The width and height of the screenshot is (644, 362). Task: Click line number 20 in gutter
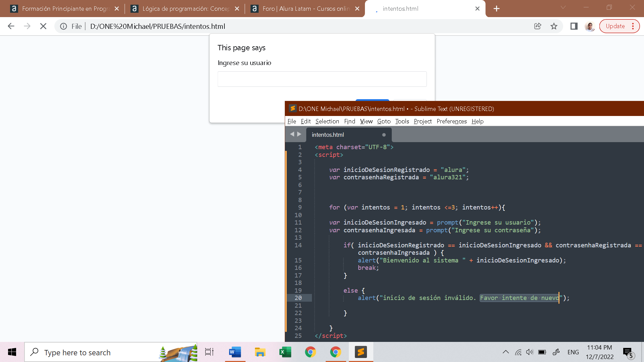pos(298,298)
